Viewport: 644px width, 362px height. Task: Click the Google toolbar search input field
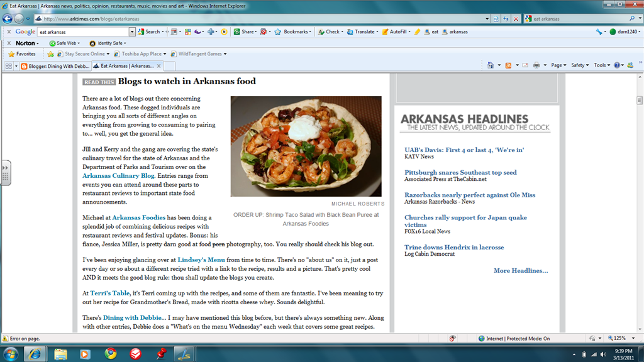click(84, 31)
